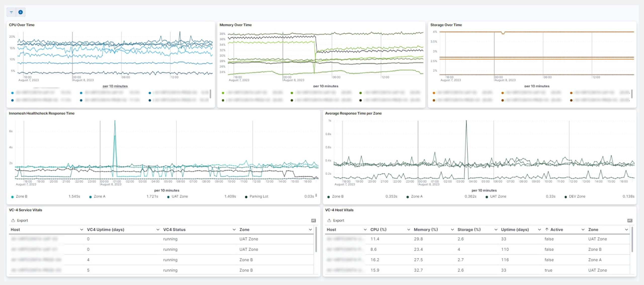Click Zone A legend dot in Healthcheck Response Time
Viewport: 644px width, 285px height.
pyautogui.click(x=90, y=197)
